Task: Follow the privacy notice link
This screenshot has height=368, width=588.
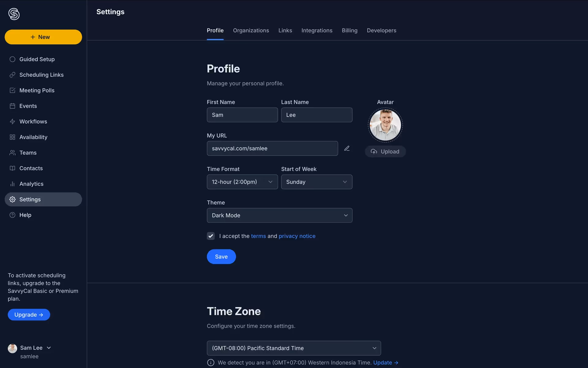Action: pyautogui.click(x=297, y=236)
